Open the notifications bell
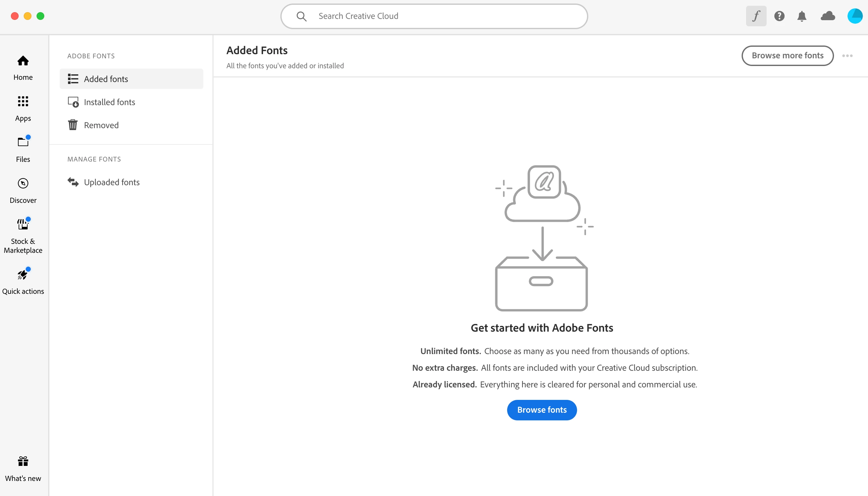This screenshot has width=868, height=496. coord(802,16)
